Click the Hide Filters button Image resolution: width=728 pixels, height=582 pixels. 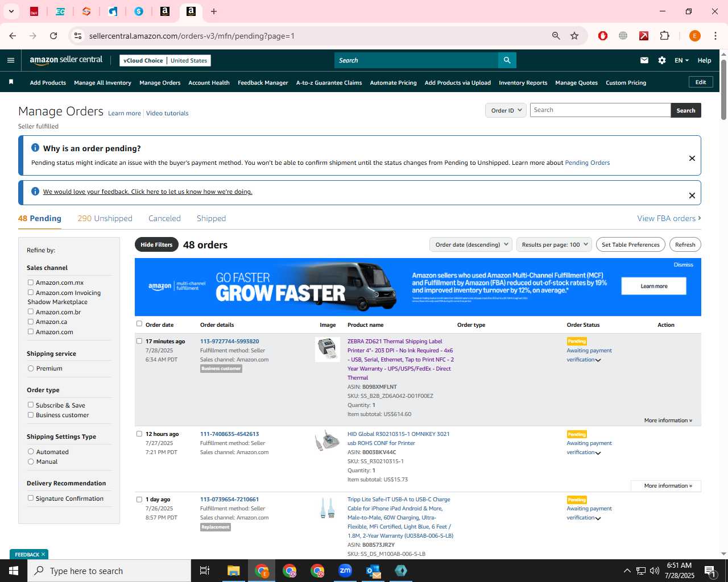(x=156, y=244)
